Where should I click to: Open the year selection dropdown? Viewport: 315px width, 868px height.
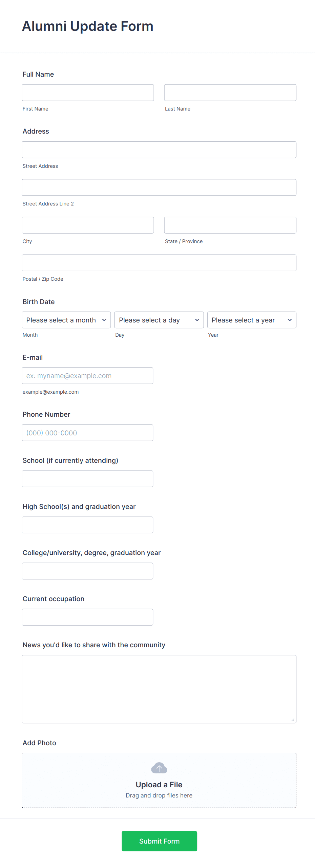pyautogui.click(x=251, y=320)
